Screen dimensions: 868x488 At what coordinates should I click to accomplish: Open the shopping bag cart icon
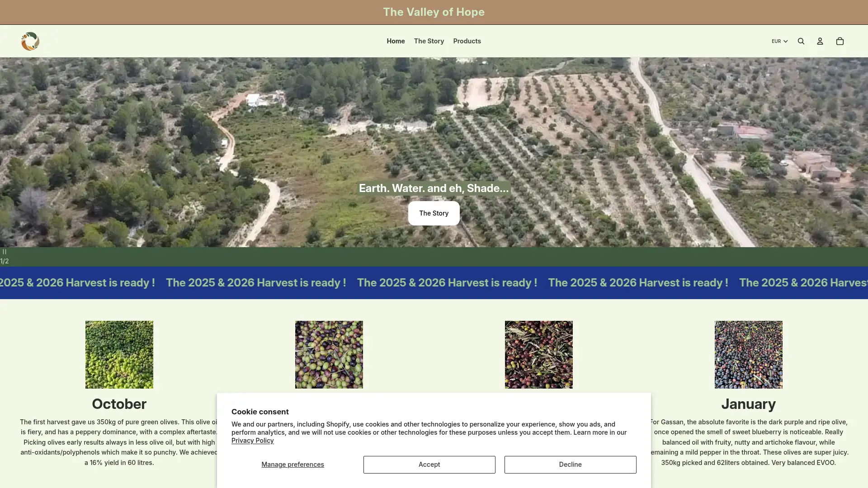840,41
